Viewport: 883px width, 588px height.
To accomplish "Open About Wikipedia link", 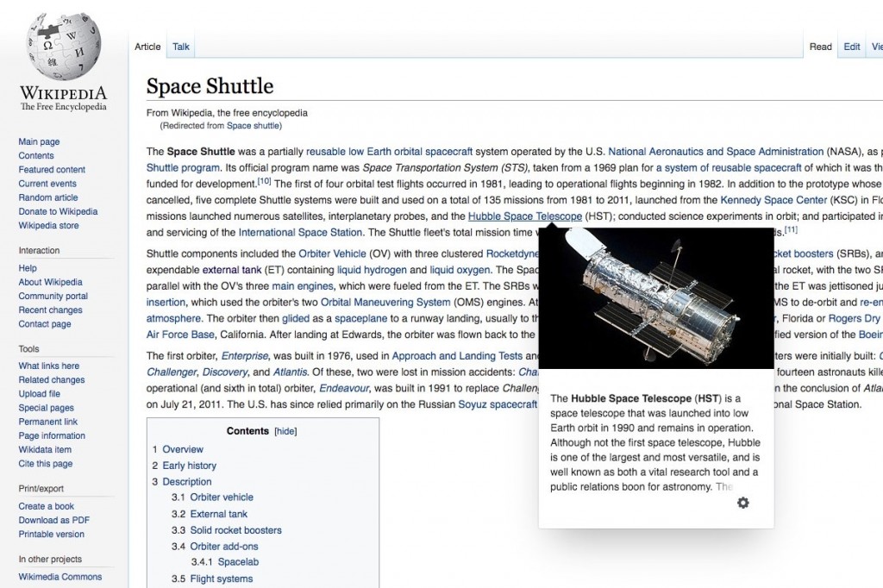I will coord(50,282).
